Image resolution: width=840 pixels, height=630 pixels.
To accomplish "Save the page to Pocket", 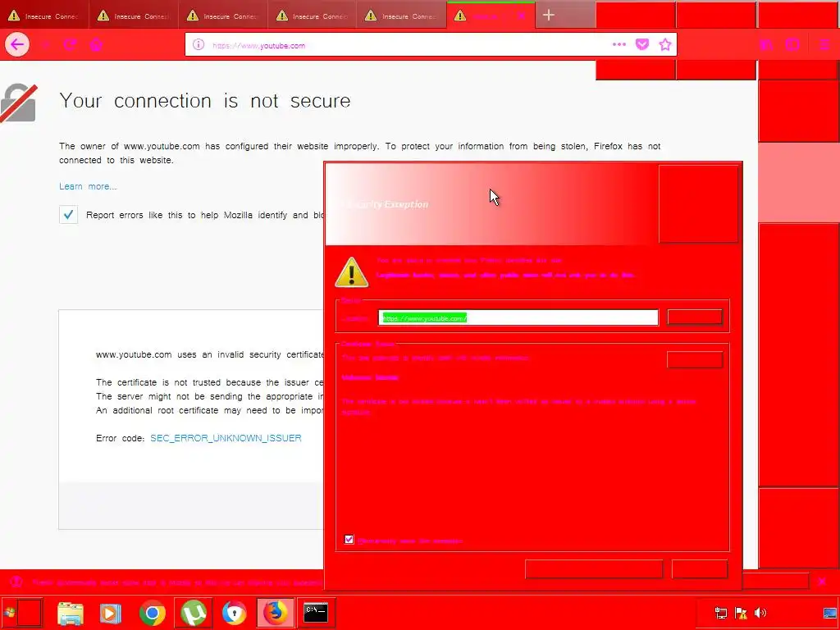I will point(641,44).
